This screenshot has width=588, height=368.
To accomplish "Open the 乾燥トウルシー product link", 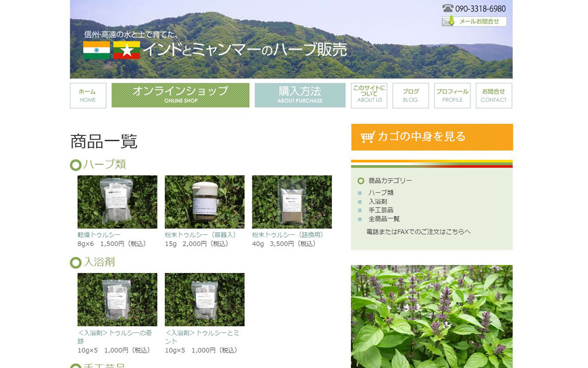I will pos(99,235).
